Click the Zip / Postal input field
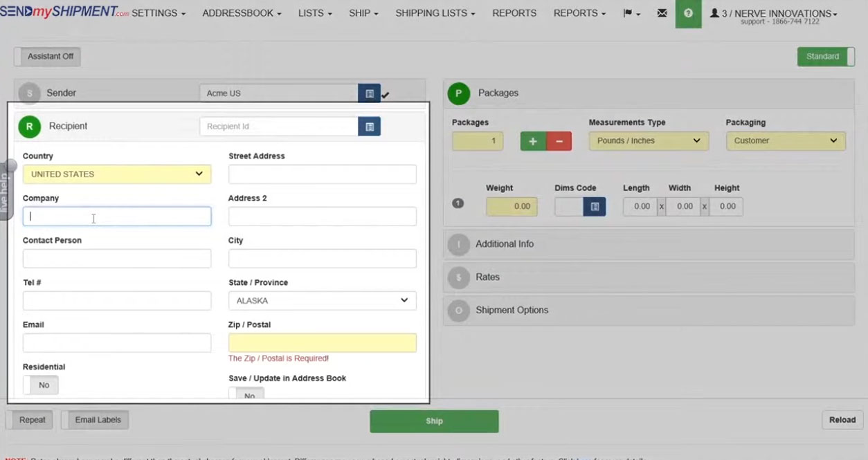The width and height of the screenshot is (868, 460). 322,343
